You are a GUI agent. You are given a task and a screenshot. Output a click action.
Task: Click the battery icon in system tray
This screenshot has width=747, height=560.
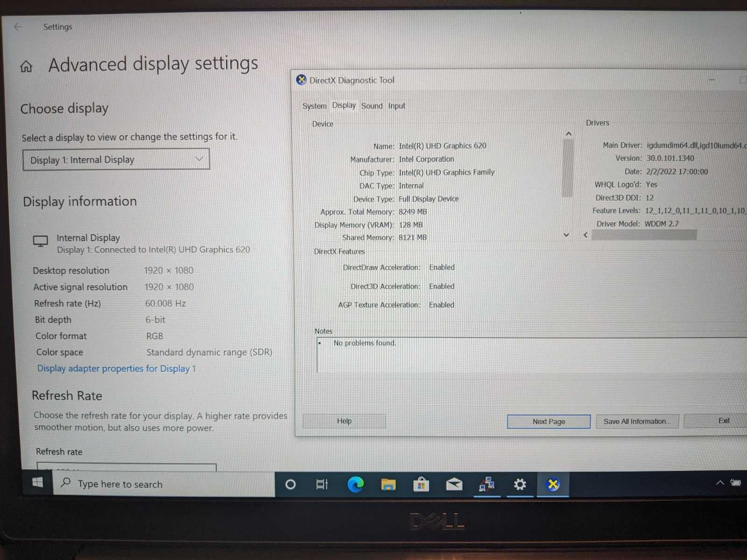point(736,483)
